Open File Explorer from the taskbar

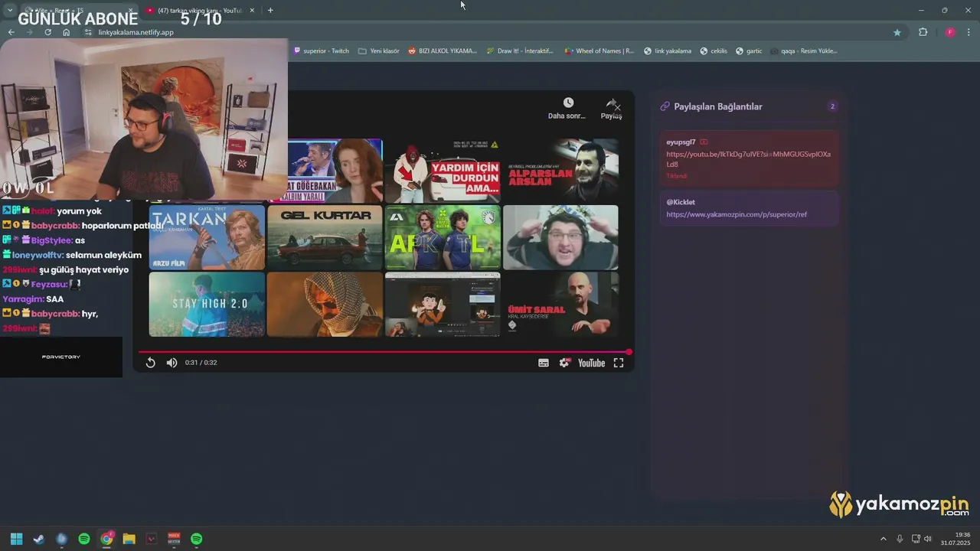[x=129, y=539]
